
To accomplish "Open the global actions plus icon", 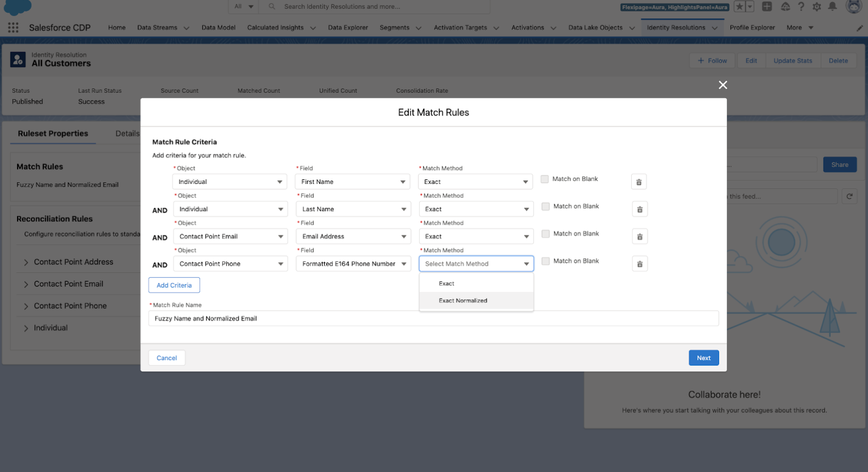I will click(767, 7).
